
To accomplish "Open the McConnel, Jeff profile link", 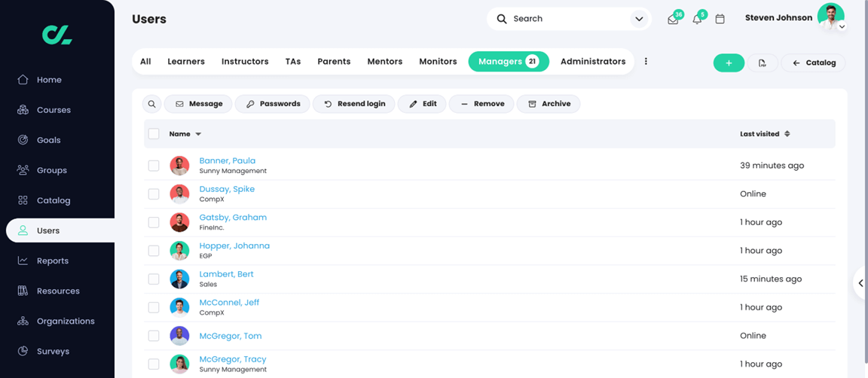I will click(229, 303).
